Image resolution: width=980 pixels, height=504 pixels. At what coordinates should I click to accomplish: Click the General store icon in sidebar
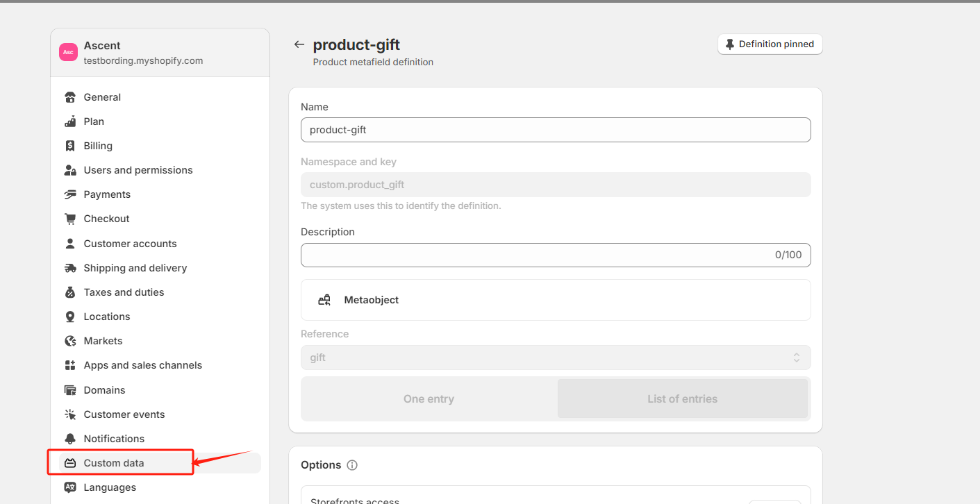(70, 97)
